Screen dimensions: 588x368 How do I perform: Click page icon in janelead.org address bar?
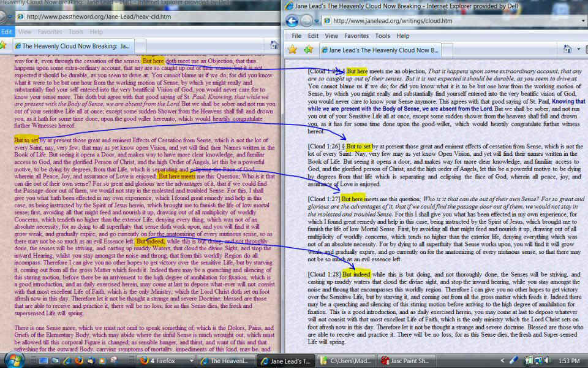(327, 21)
